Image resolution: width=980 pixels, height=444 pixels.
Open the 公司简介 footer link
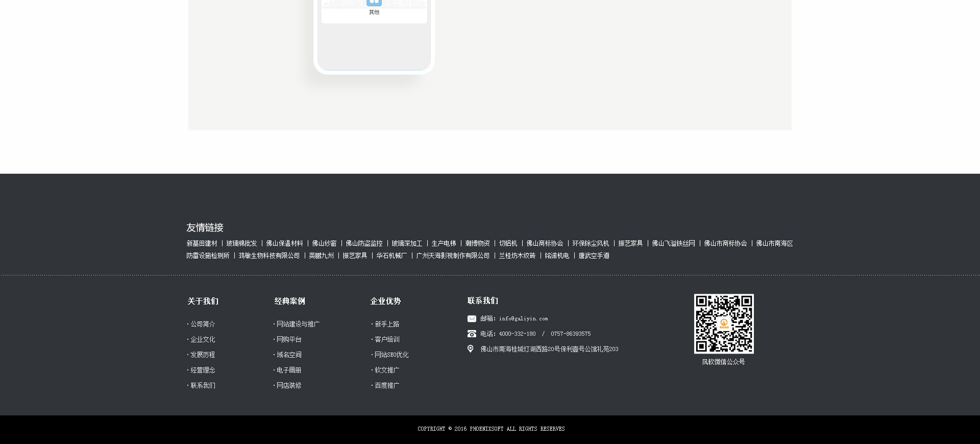tap(203, 324)
